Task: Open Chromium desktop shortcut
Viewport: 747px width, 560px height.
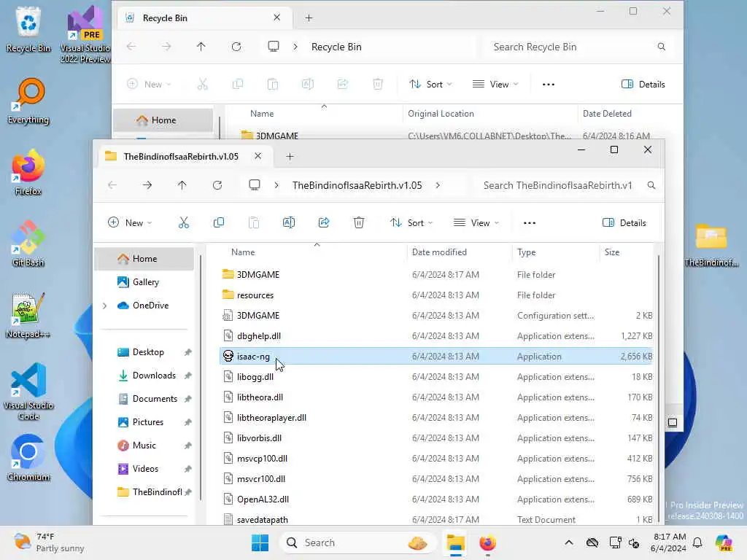Action: (28, 458)
